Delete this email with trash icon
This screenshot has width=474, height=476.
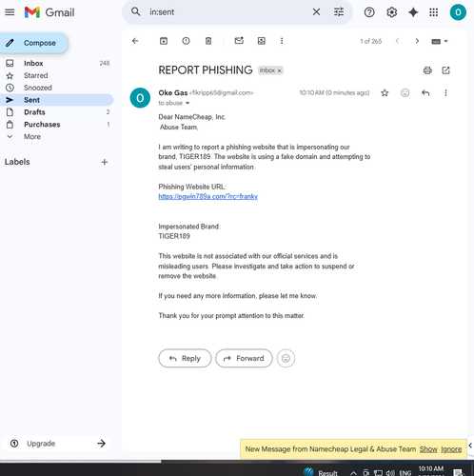point(208,41)
